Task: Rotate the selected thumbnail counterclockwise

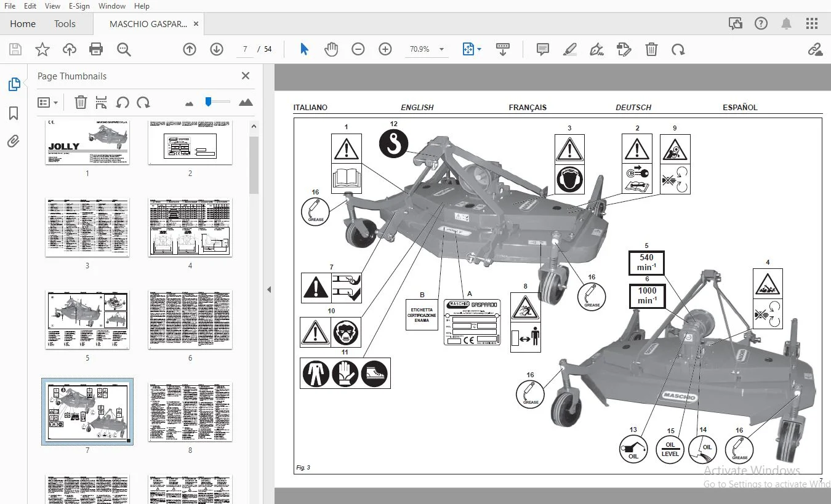Action: pyautogui.click(x=122, y=102)
